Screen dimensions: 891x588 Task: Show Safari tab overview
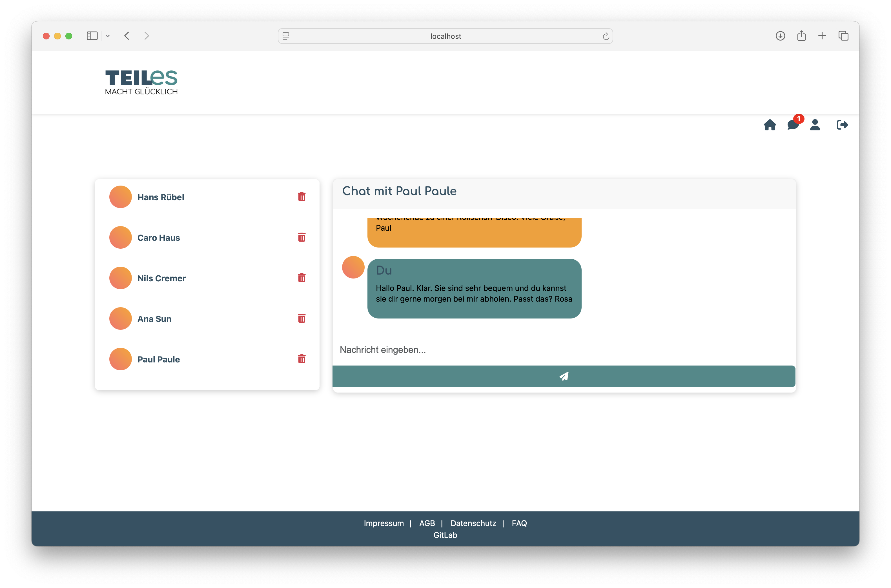point(843,36)
